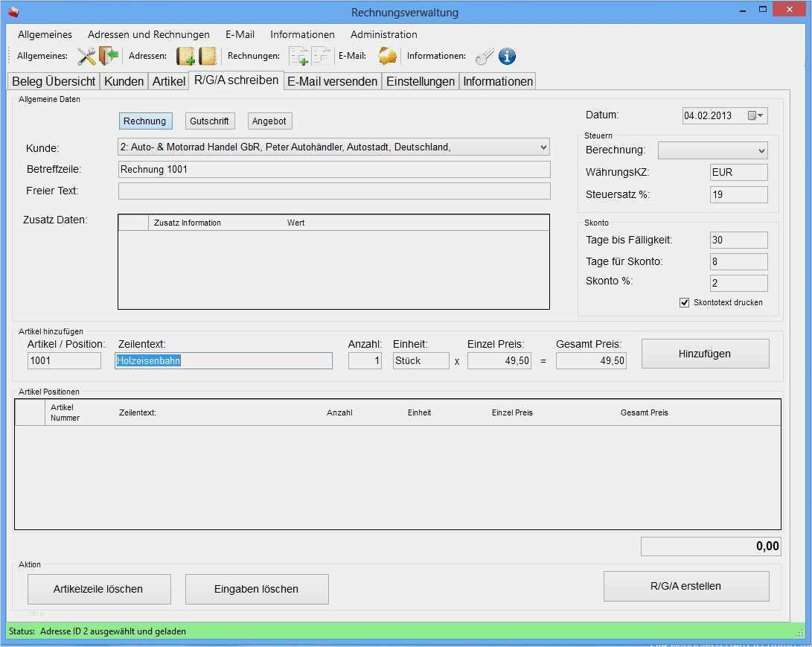Image resolution: width=812 pixels, height=647 pixels.
Task: Click the new invoice icon with plus
Action: coord(298,57)
